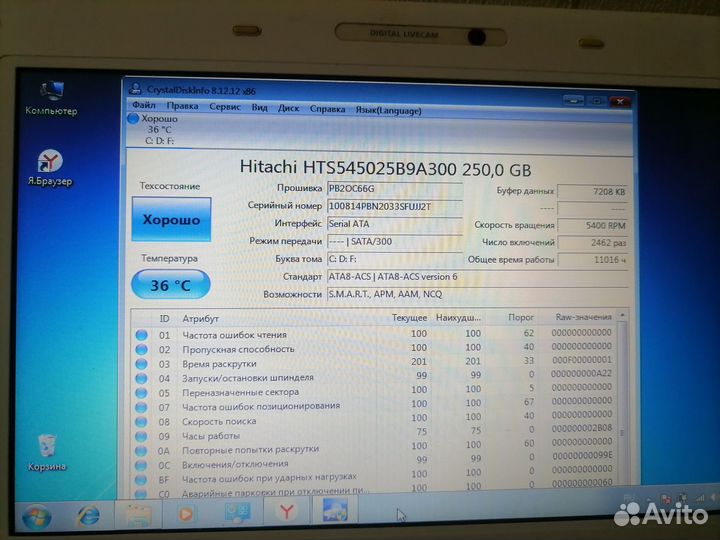The width and height of the screenshot is (720, 540).
Task: Click the Возможности field S.M.A.R.T., APM
Action: coord(477,294)
